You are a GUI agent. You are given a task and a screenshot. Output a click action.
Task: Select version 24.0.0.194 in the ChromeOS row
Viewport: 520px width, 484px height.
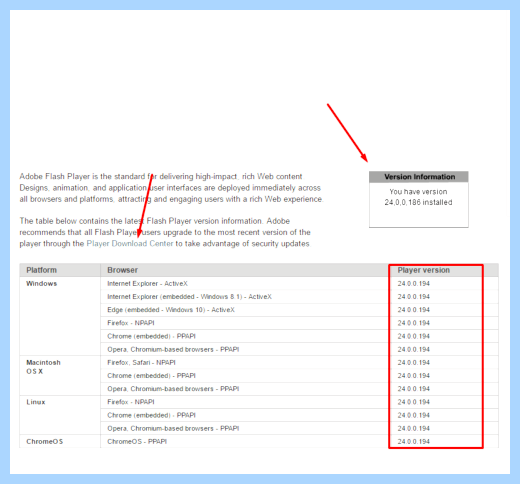[x=414, y=442]
